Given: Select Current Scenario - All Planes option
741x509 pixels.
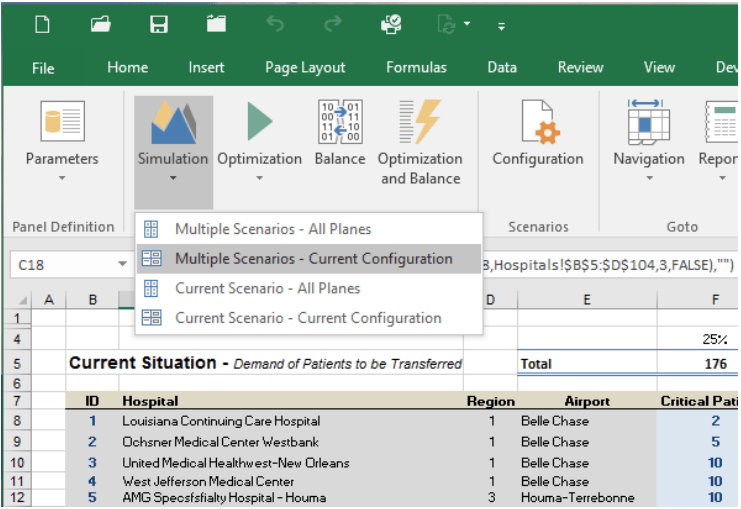Looking at the screenshot, I should 267,288.
